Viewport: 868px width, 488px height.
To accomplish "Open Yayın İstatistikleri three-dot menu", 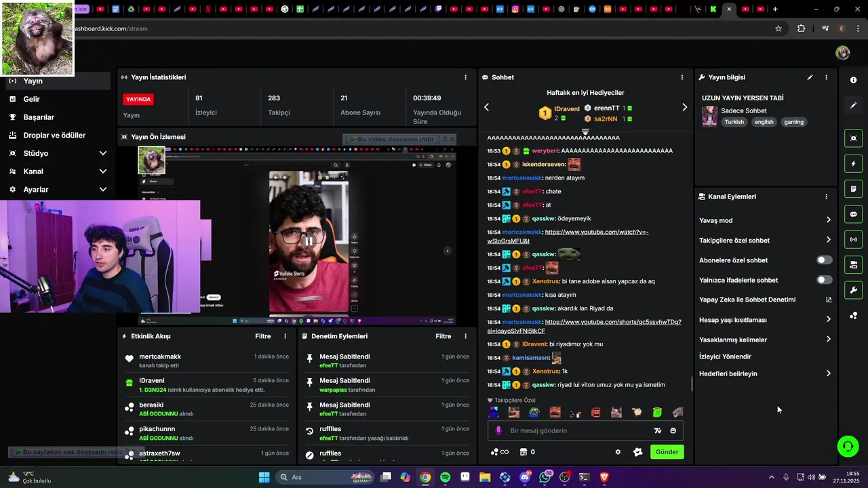I will point(465,77).
